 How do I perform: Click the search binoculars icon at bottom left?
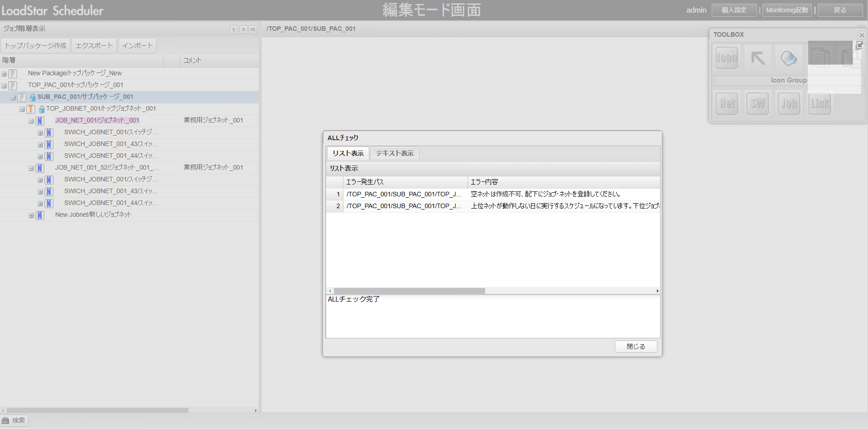coord(5,420)
